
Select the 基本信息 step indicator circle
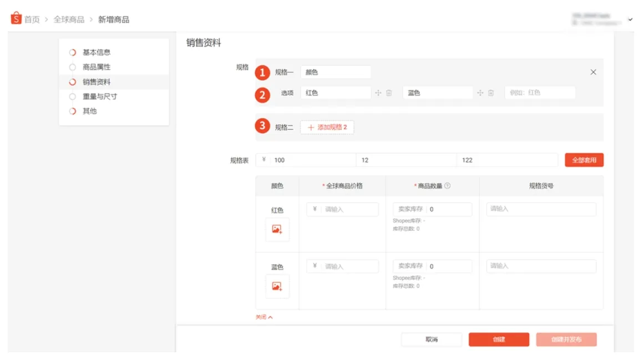click(x=71, y=52)
